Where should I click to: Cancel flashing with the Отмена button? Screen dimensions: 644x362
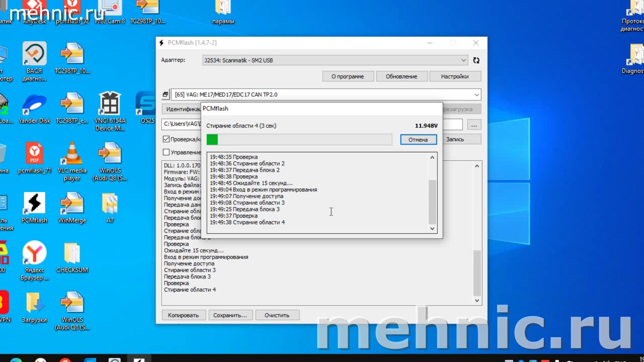418,140
